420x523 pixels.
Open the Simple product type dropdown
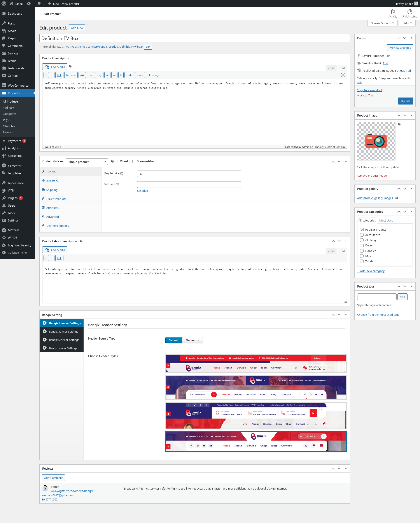point(87,162)
